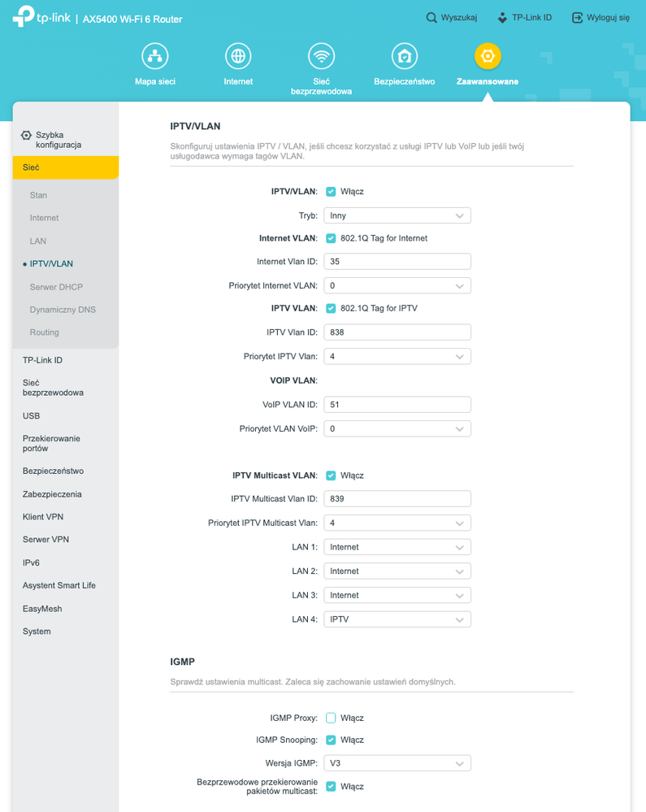The height and width of the screenshot is (812, 646).
Task: Open the LAN 4 dropdown set to IPTV
Action: point(397,619)
